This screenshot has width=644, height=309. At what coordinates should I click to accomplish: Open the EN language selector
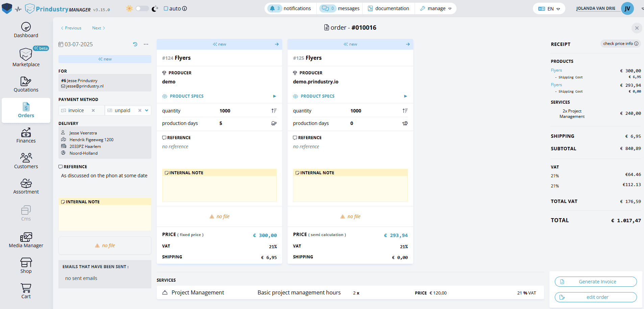549,9
